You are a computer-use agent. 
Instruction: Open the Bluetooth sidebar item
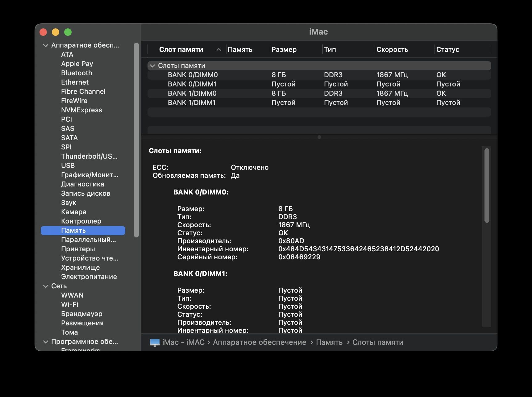tap(77, 73)
